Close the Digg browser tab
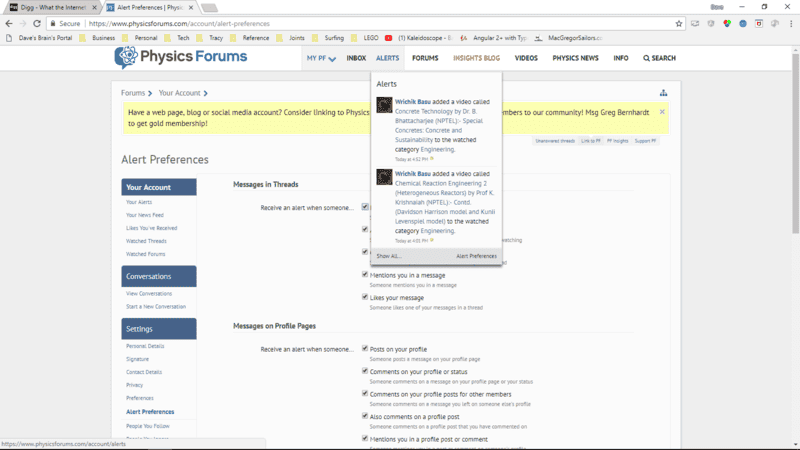The width and height of the screenshot is (800, 450). pyautogui.click(x=94, y=8)
